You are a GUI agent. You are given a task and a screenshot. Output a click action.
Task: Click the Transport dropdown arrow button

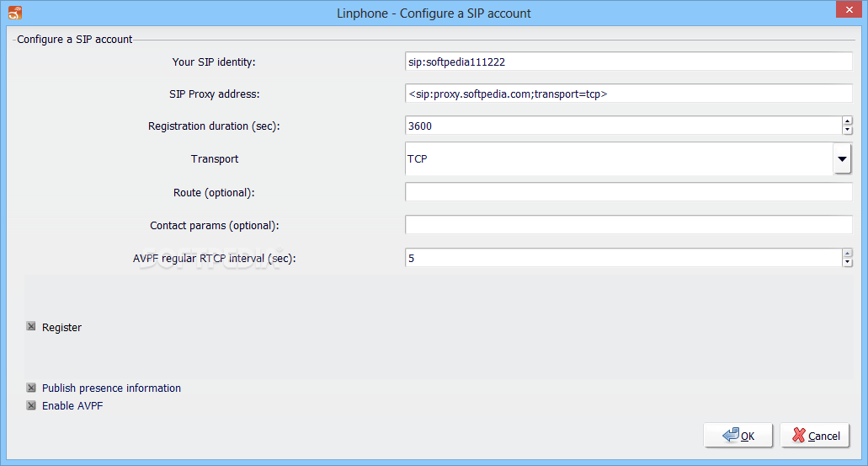click(842, 159)
